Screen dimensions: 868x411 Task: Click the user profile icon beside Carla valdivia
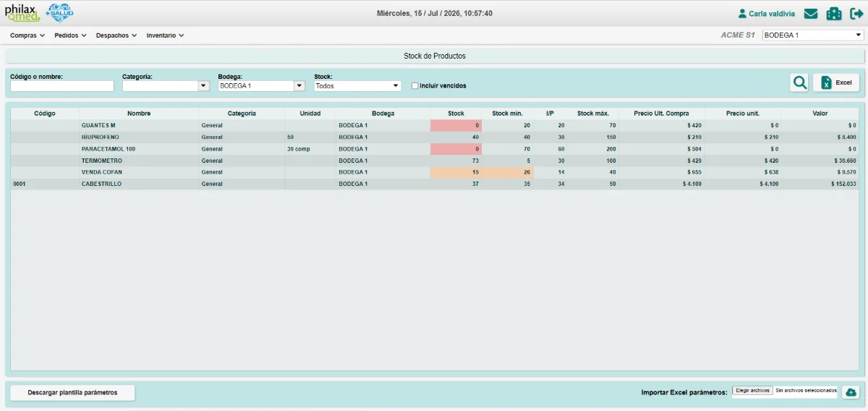click(742, 14)
